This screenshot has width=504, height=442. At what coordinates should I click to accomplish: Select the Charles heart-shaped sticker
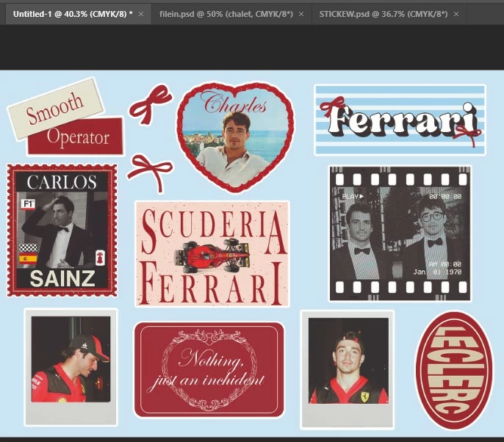(235, 137)
